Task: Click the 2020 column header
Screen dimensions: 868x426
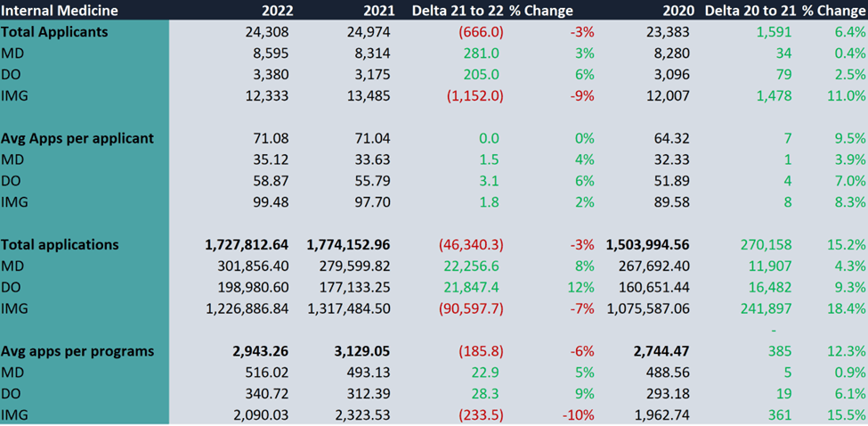Action: click(x=671, y=11)
